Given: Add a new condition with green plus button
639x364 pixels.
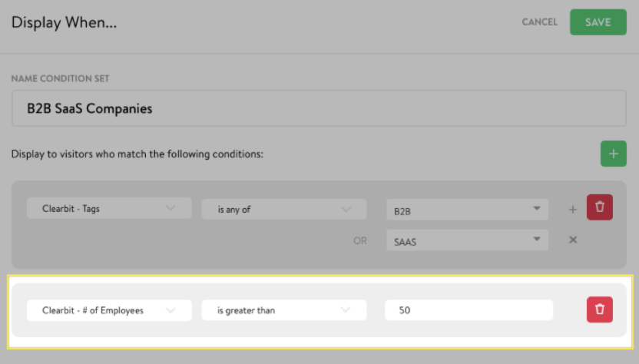Looking at the screenshot, I should point(614,154).
